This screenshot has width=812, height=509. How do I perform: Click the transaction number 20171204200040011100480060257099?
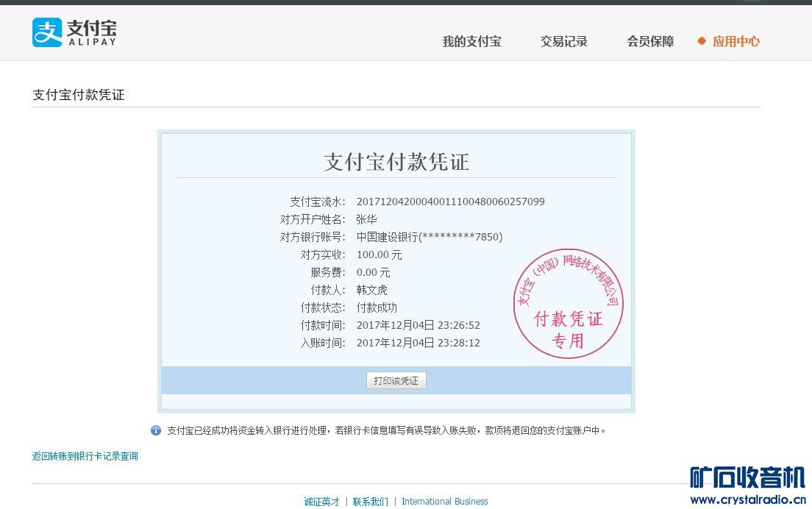(x=451, y=202)
